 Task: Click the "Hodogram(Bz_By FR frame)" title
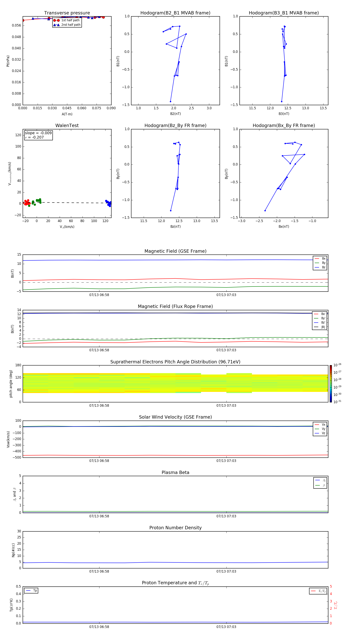(175, 125)
